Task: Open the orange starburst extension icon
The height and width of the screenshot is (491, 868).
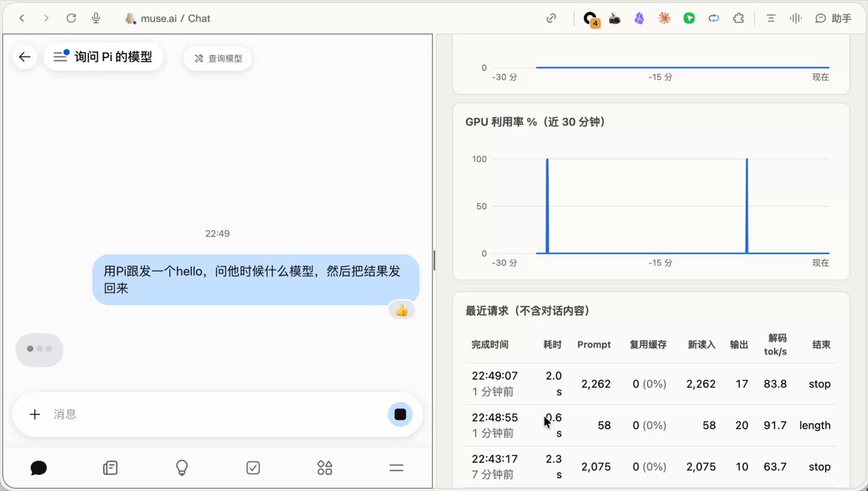Action: [664, 18]
